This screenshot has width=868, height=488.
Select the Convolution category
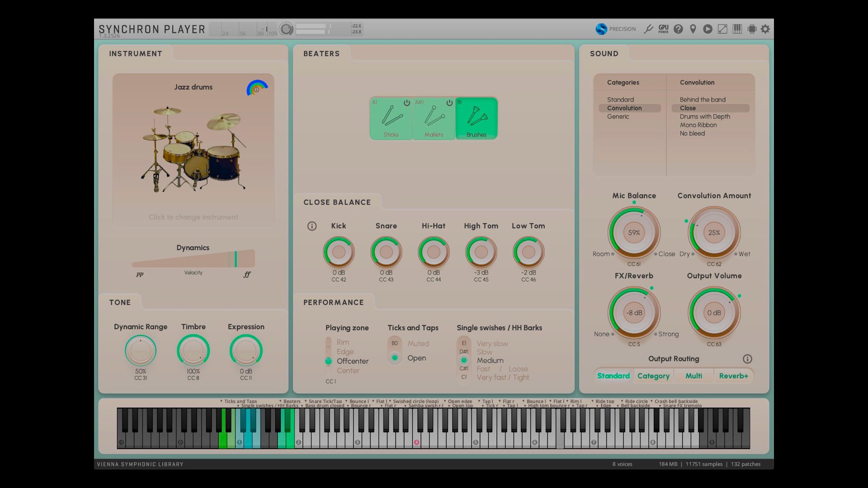pyautogui.click(x=630, y=108)
